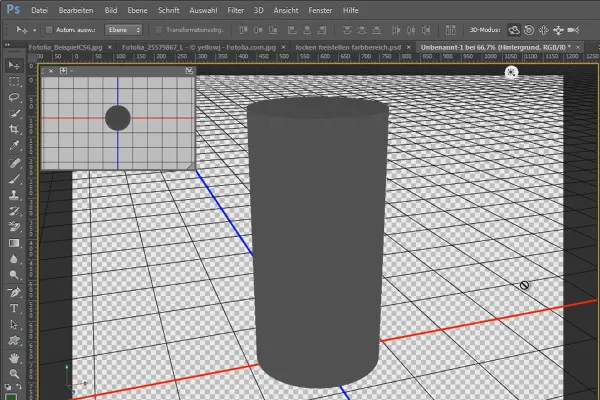Open the Datei menu

click(x=39, y=10)
